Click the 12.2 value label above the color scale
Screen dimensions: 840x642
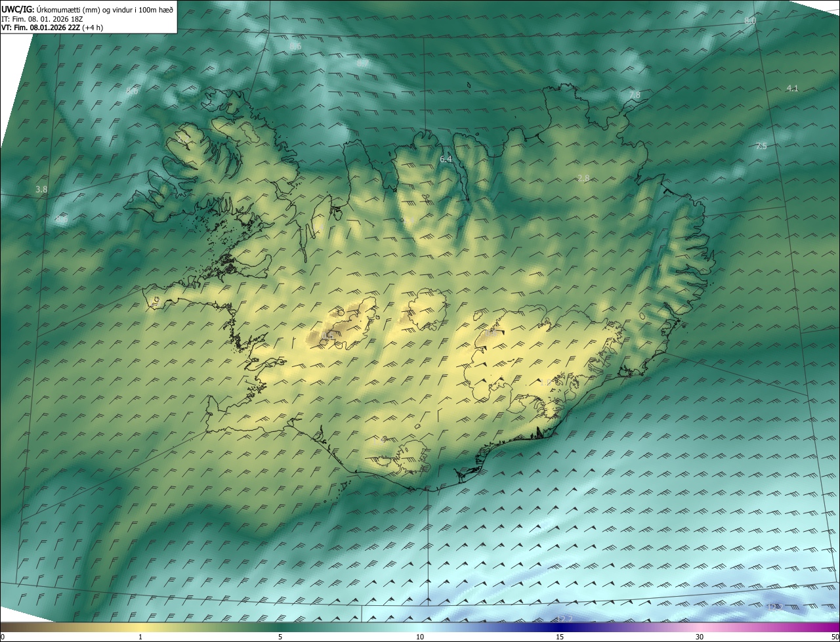[564, 618]
